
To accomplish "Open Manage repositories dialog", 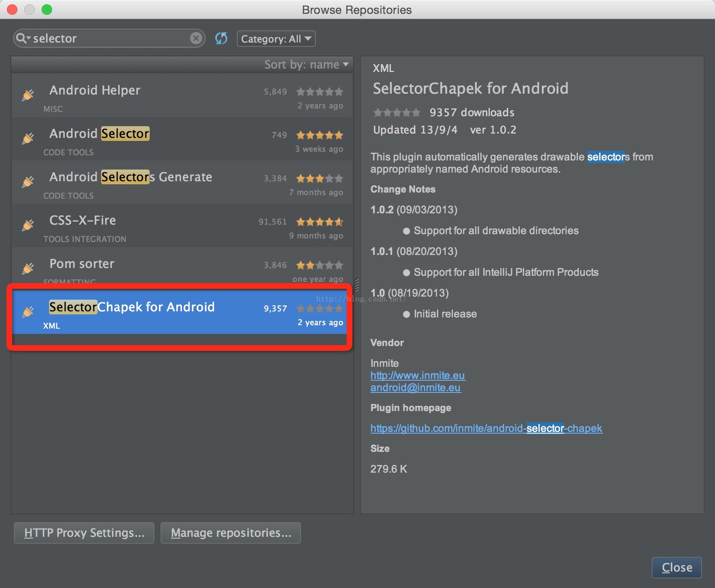I will click(x=231, y=533).
